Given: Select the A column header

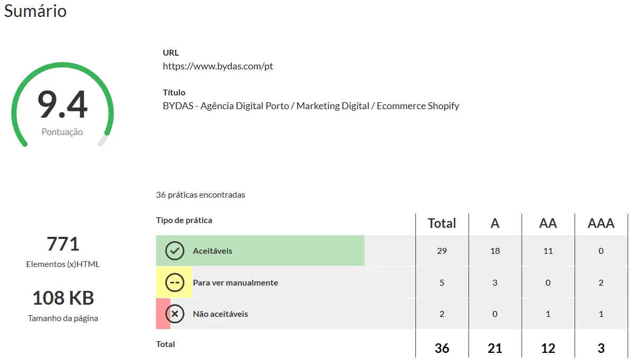Looking at the screenshot, I should [x=494, y=223].
